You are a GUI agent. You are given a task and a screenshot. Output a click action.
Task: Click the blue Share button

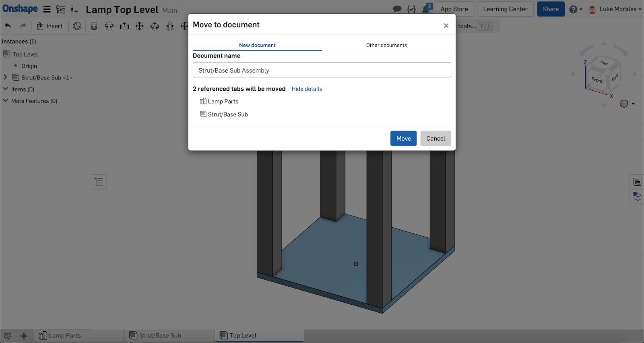(x=550, y=9)
